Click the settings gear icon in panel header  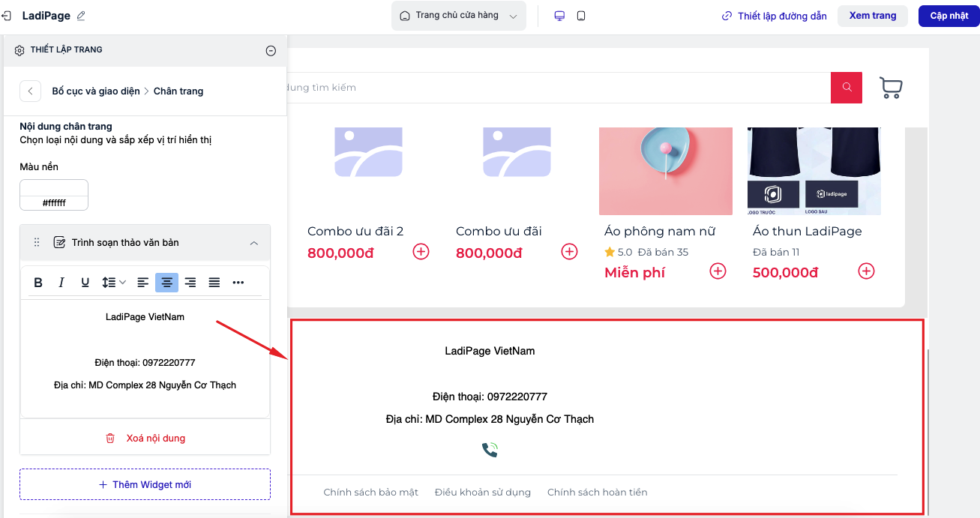(19, 50)
